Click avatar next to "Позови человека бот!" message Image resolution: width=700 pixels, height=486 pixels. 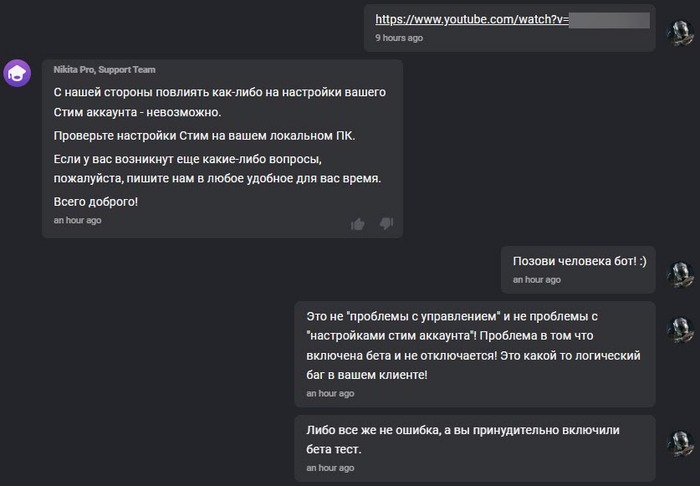click(x=680, y=272)
